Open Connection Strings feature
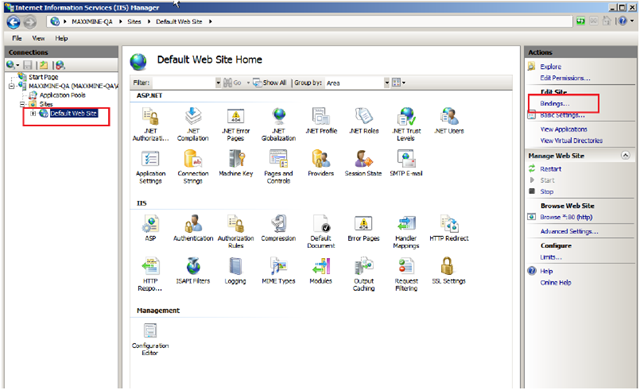Screen dimensions: 640x390 [193, 167]
